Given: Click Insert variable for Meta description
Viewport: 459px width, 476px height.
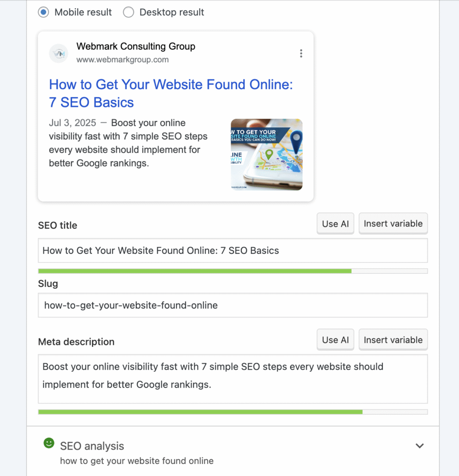Looking at the screenshot, I should click(x=393, y=340).
